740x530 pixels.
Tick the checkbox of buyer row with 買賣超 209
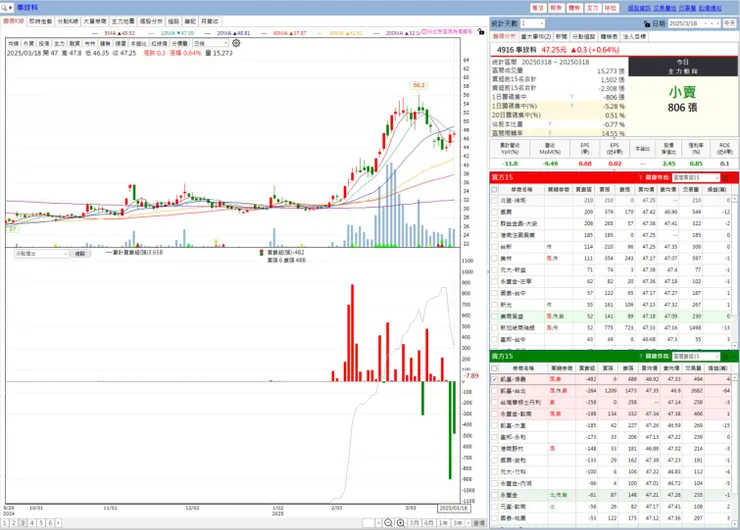click(494, 212)
